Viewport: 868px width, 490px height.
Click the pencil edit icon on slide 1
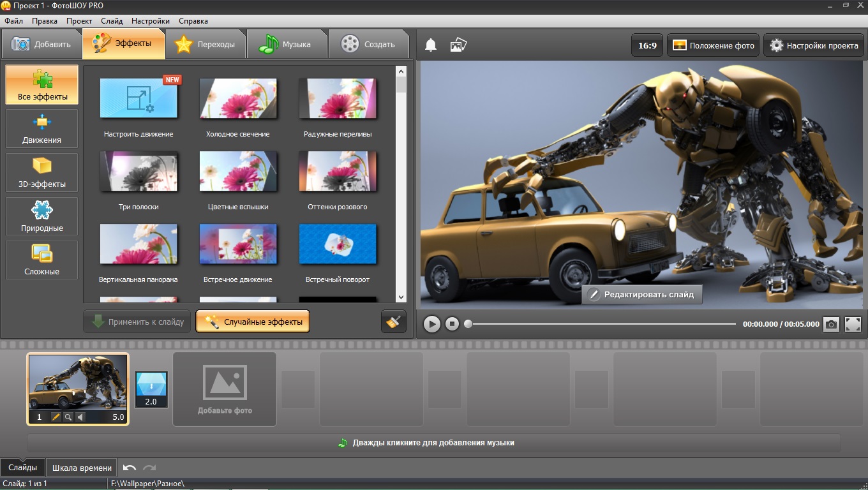(x=56, y=417)
